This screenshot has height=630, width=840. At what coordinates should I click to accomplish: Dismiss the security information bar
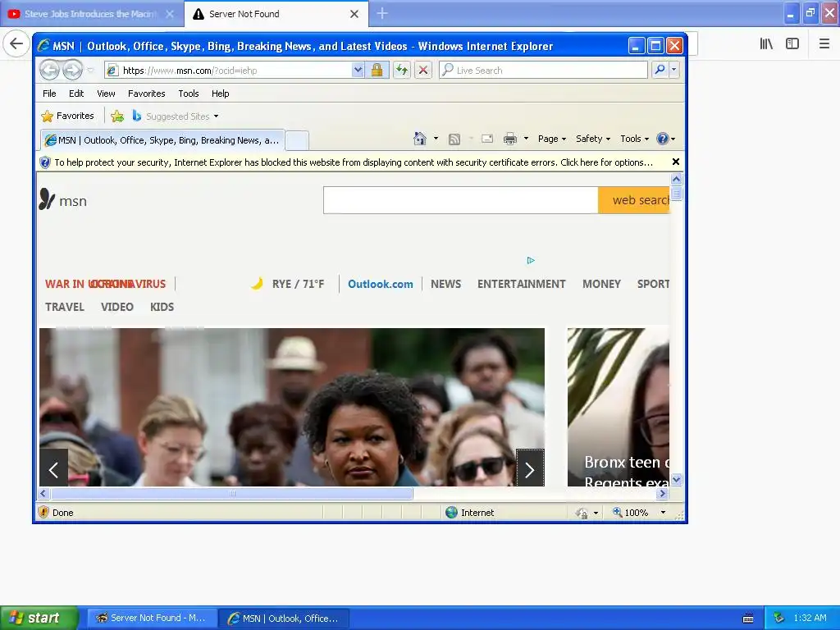click(676, 162)
